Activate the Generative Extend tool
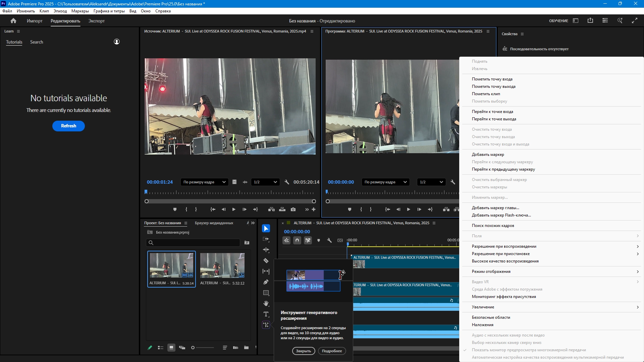644x362 pixels. tap(266, 325)
